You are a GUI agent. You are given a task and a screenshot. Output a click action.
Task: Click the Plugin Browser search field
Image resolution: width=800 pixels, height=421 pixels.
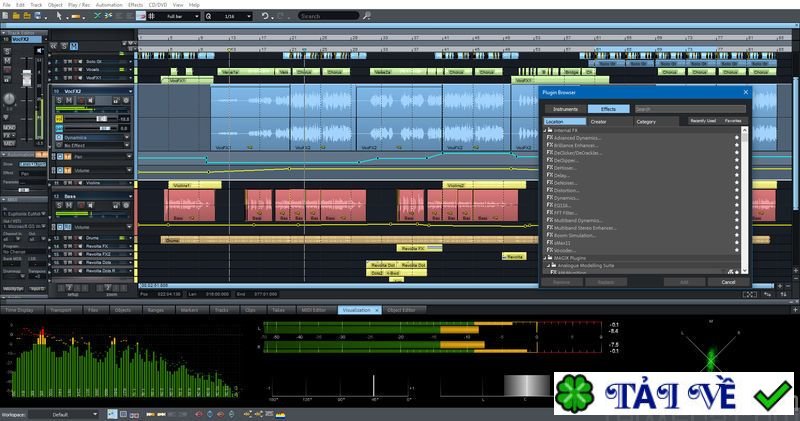(689, 109)
